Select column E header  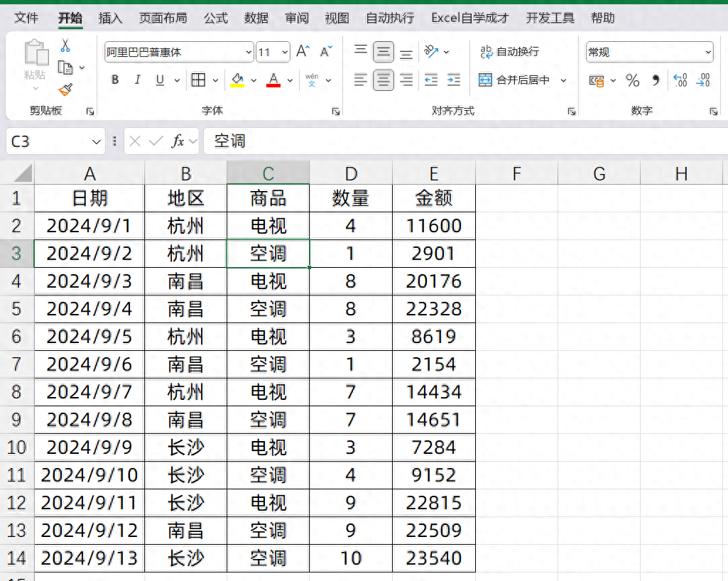434,173
